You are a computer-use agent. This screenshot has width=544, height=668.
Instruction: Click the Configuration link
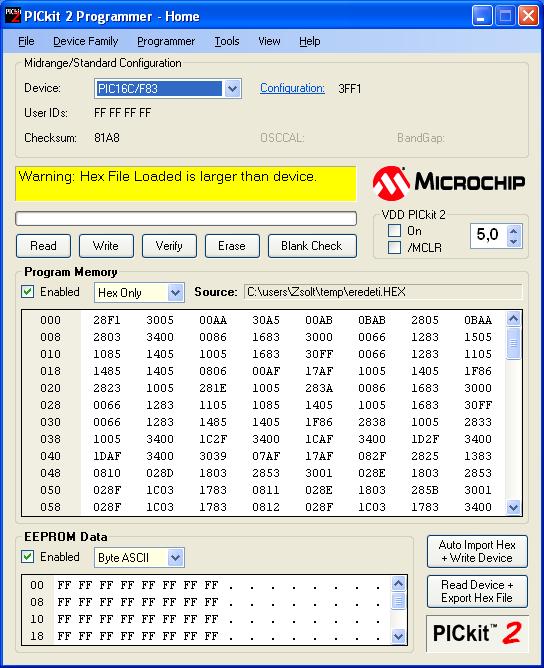292,88
